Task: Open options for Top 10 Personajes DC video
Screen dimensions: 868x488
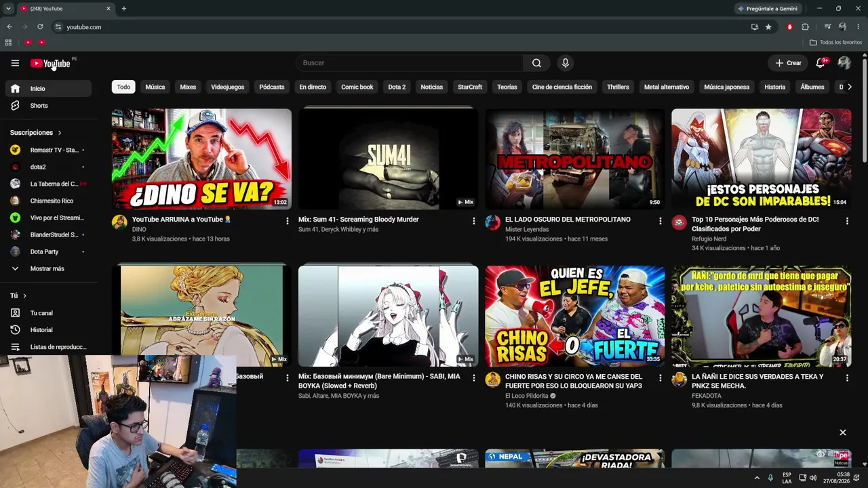Action: point(846,221)
